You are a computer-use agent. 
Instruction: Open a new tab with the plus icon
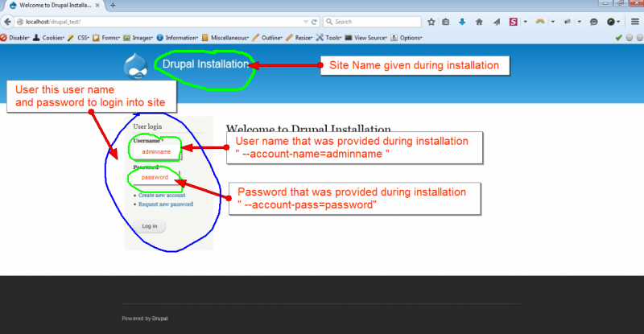click(x=113, y=6)
